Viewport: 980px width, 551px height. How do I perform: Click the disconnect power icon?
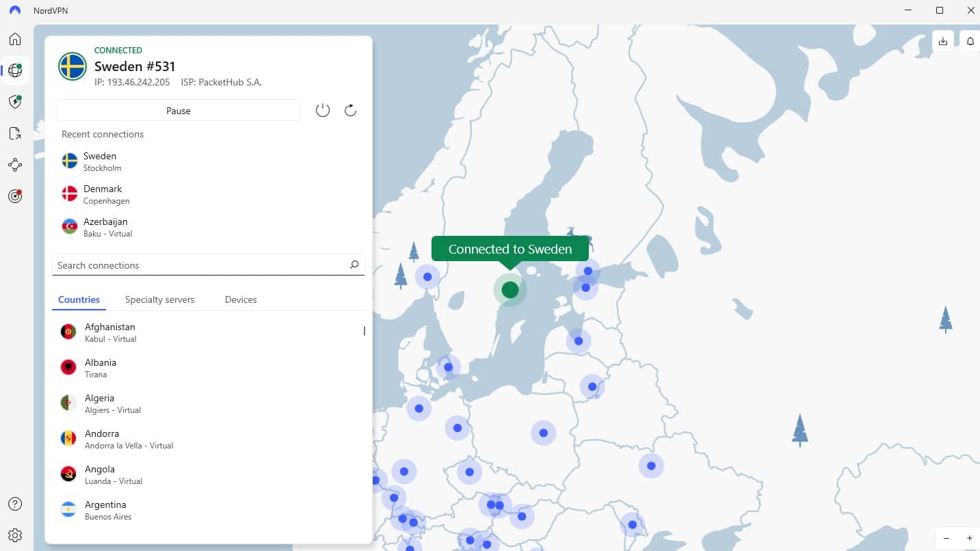[x=323, y=110]
